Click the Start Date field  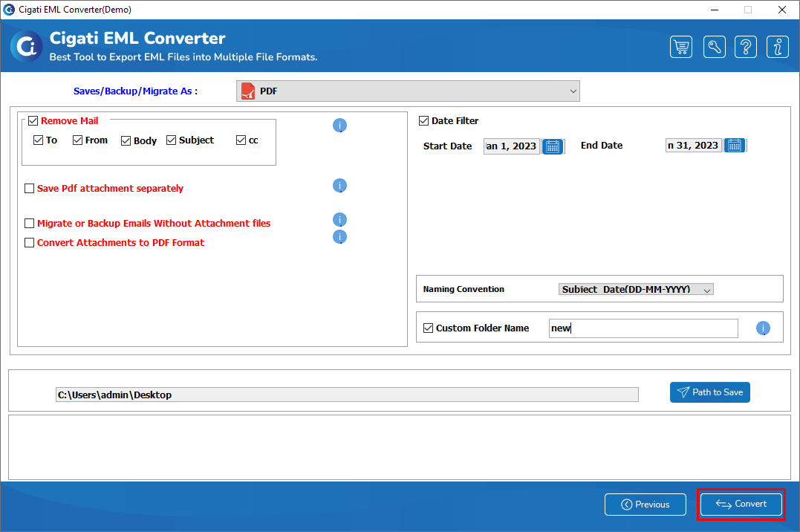pyautogui.click(x=512, y=146)
